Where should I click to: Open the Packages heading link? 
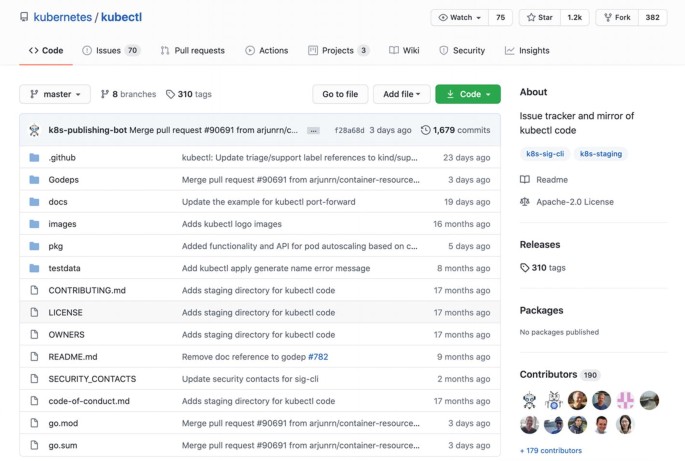tap(541, 310)
